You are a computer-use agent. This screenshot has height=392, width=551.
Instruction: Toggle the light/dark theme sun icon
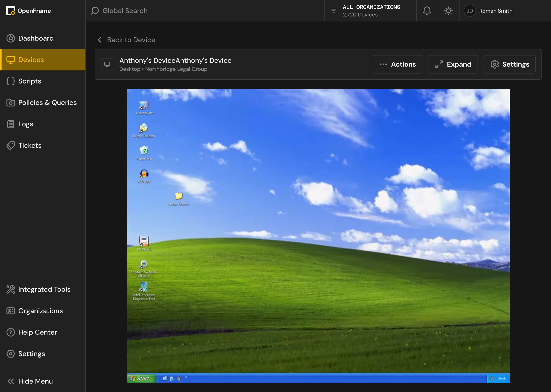coord(448,11)
